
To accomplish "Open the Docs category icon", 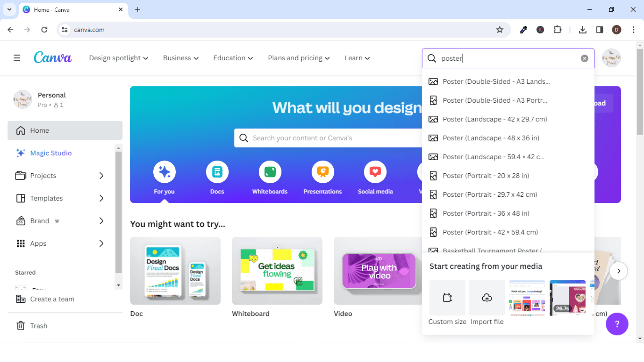I will [217, 172].
